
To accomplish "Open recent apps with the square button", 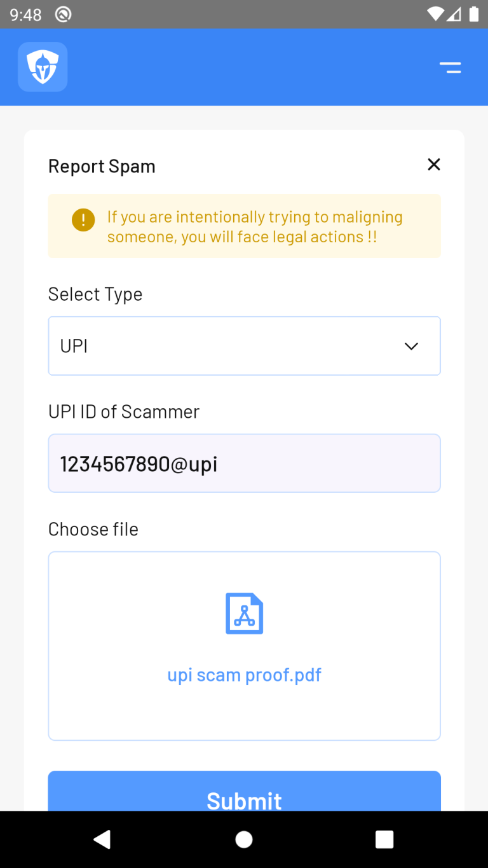I will [x=384, y=839].
